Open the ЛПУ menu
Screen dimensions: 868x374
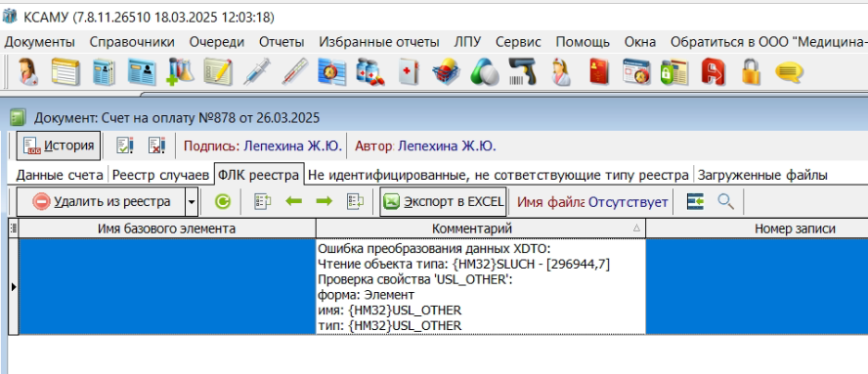(x=468, y=42)
